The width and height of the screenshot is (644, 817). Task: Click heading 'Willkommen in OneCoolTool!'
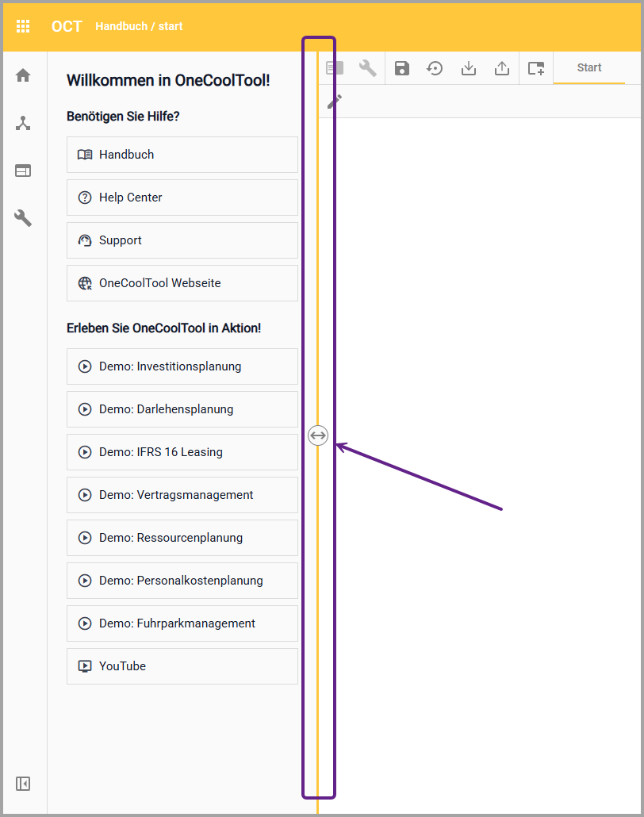point(168,80)
